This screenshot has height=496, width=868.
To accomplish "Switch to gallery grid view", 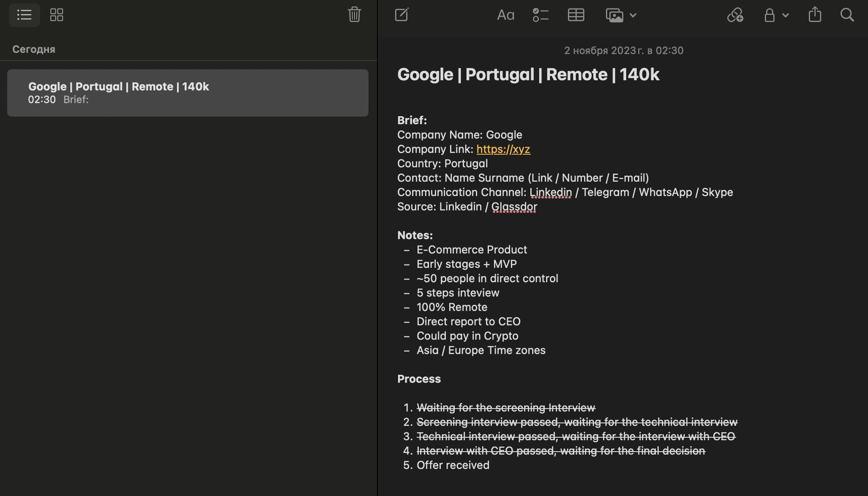I will click(x=56, y=15).
